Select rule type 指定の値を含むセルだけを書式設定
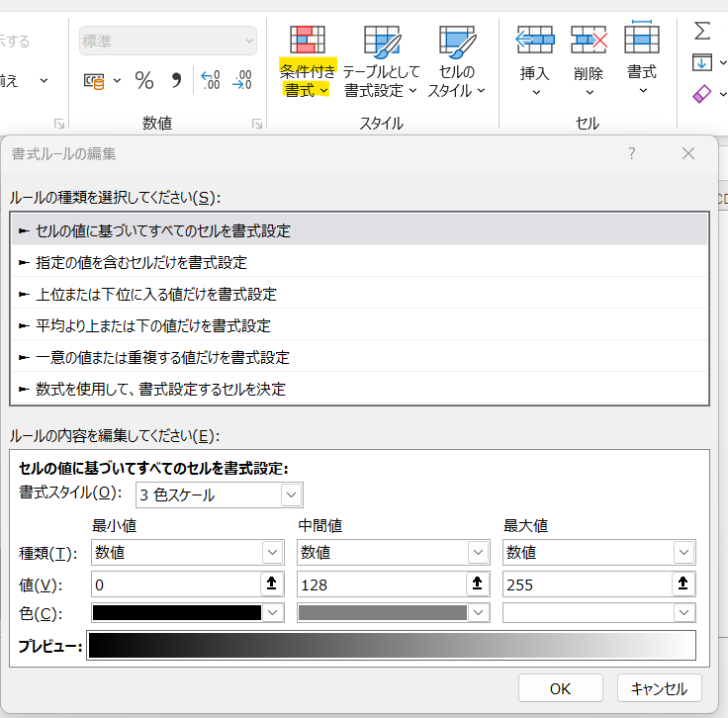The image size is (728, 718). pyautogui.click(x=141, y=262)
